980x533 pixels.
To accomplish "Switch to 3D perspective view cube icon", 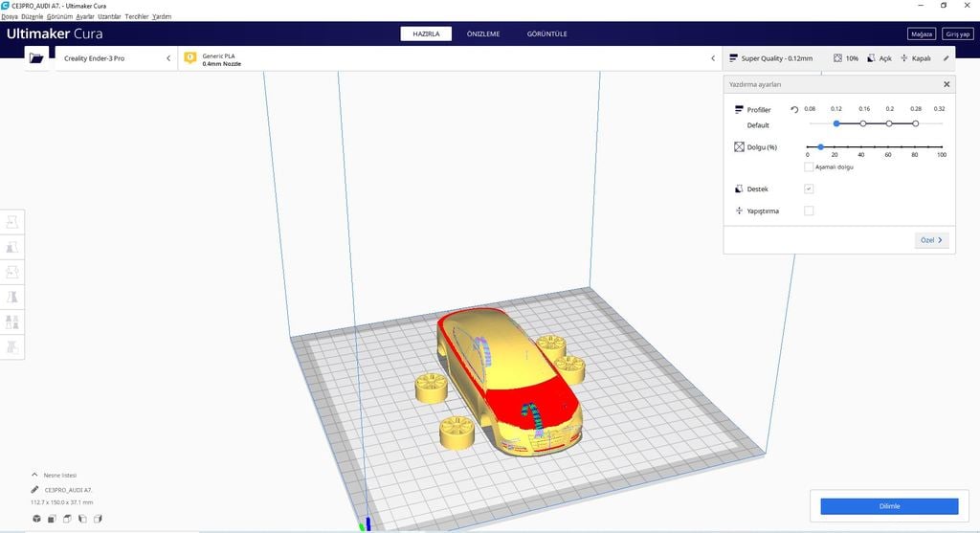I will [x=37, y=519].
